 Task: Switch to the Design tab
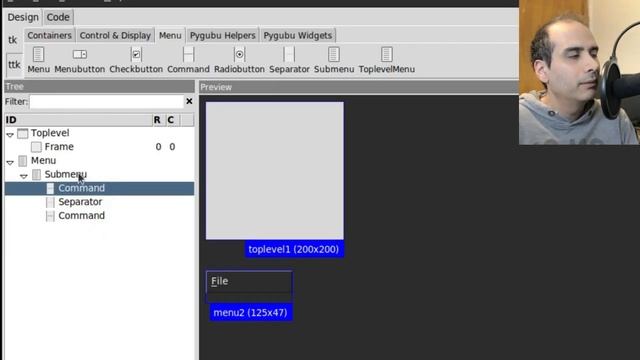pos(23,17)
